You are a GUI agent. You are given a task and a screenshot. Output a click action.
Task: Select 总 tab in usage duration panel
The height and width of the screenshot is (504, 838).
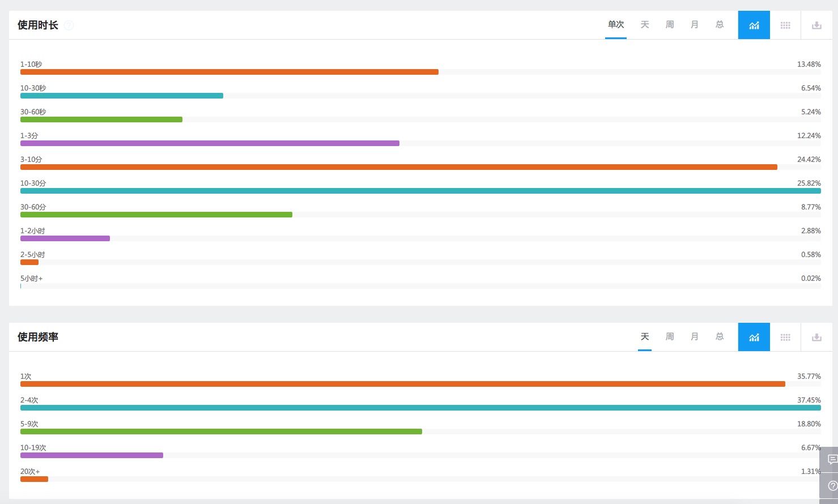[720, 24]
